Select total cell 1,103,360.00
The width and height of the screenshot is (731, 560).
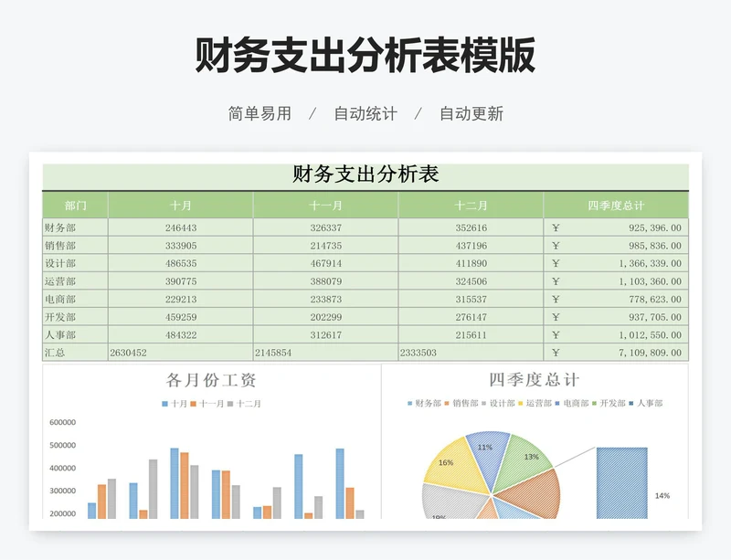616,281
